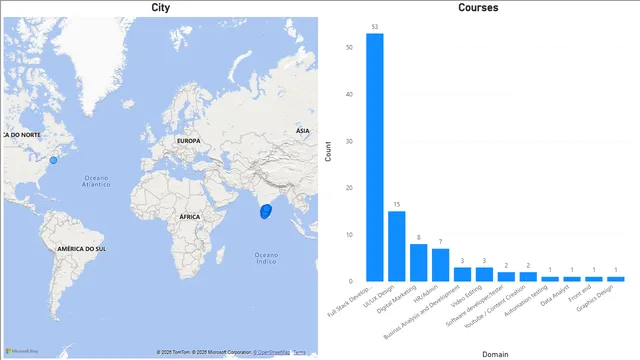Click the 20 tick on the Count axis
Image resolution: width=640 pixels, height=360 pixels.
click(x=349, y=188)
